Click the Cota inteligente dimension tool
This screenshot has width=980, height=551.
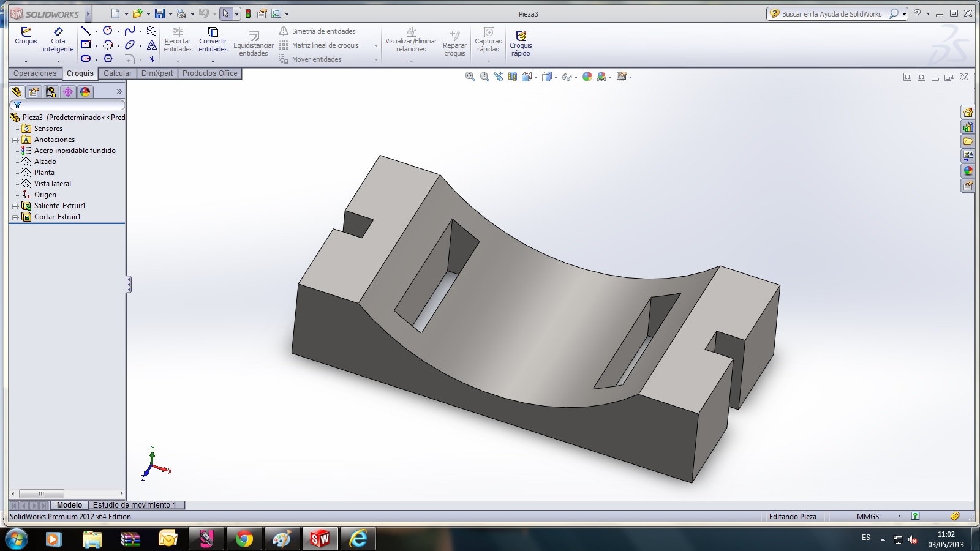58,39
